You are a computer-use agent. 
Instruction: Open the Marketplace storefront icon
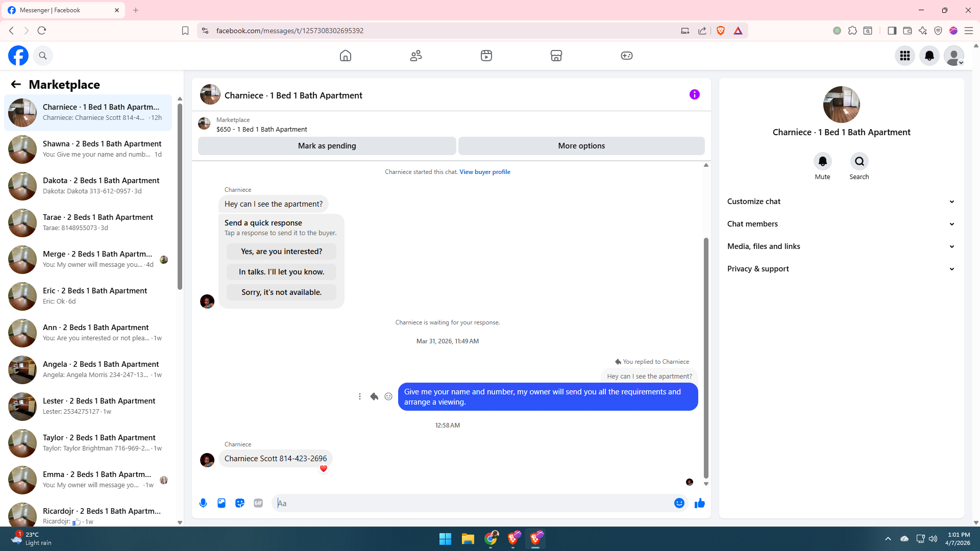point(556,56)
